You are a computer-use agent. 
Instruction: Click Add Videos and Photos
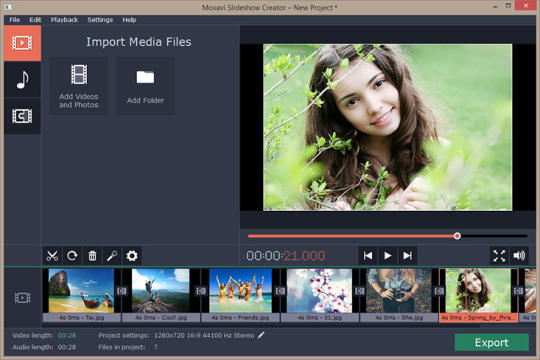pos(79,86)
